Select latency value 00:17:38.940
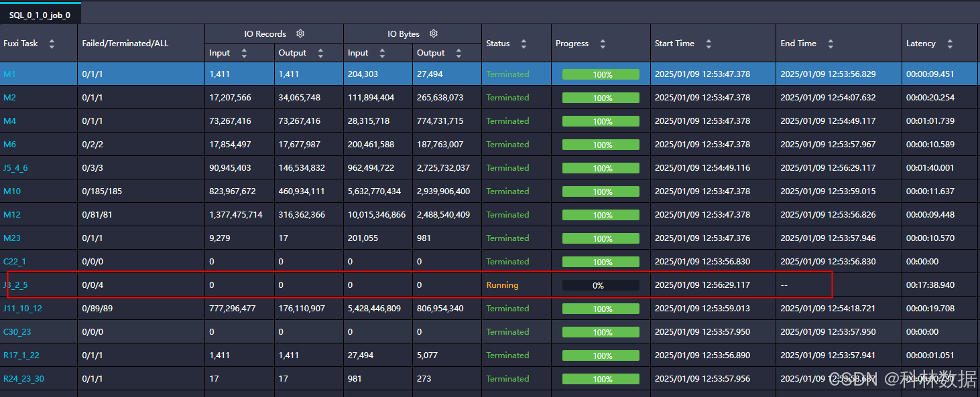The height and width of the screenshot is (397, 980). (930, 285)
